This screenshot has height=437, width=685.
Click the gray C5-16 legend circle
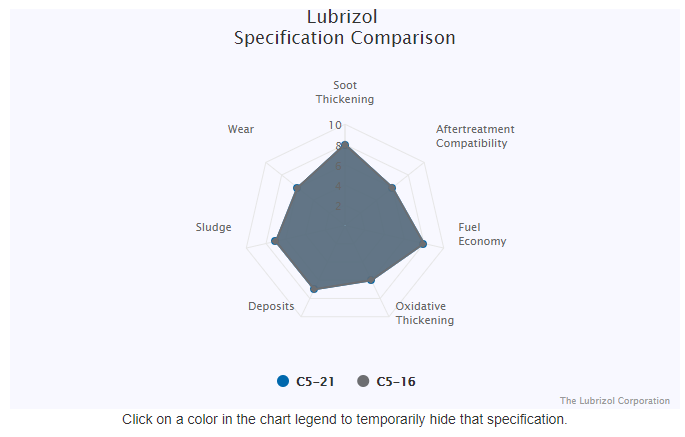[363, 381]
